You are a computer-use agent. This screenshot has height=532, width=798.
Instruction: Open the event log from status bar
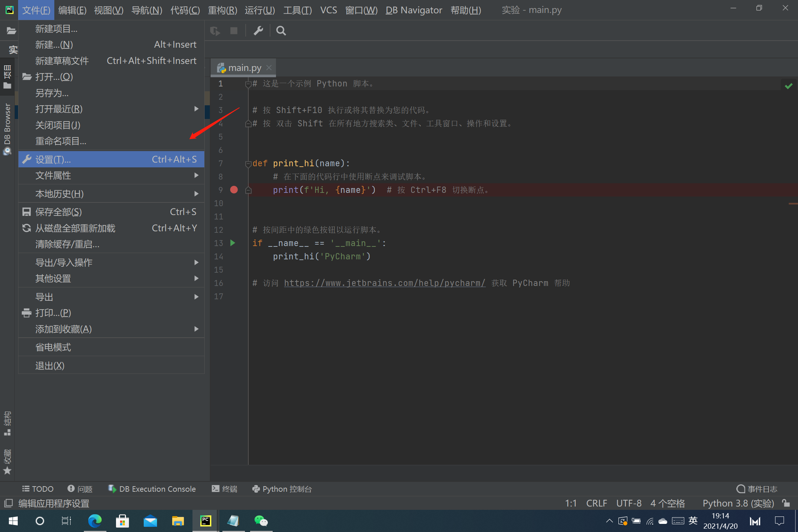pos(757,489)
